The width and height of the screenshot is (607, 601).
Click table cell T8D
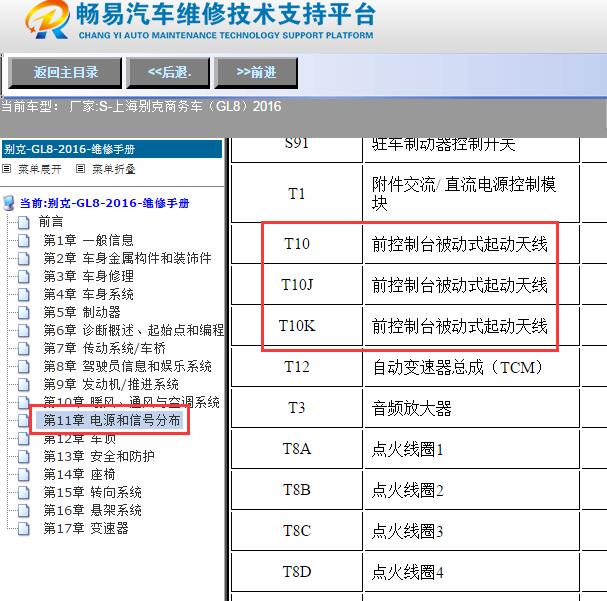pos(297,572)
